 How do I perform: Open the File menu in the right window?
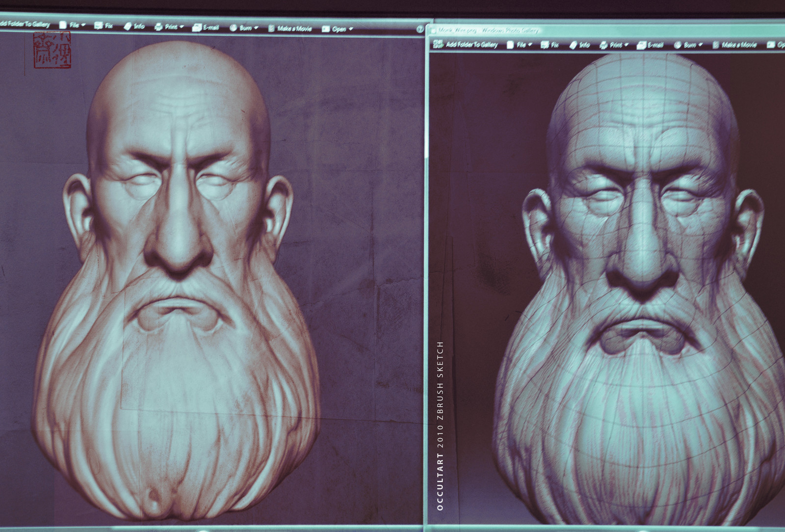point(521,44)
